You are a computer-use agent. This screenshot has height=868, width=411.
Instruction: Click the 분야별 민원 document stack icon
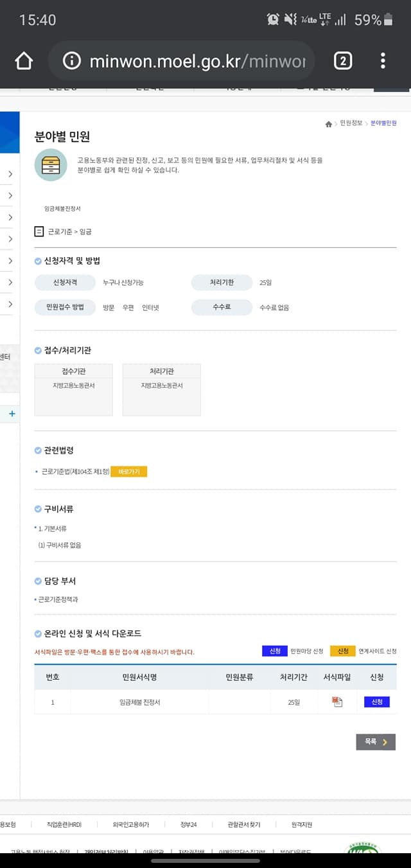click(51, 166)
